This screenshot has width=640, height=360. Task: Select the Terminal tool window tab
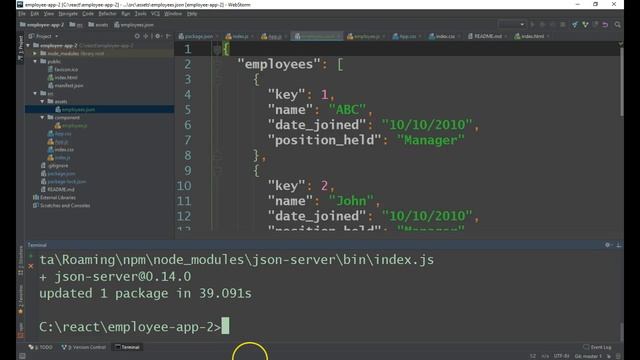coord(127,347)
